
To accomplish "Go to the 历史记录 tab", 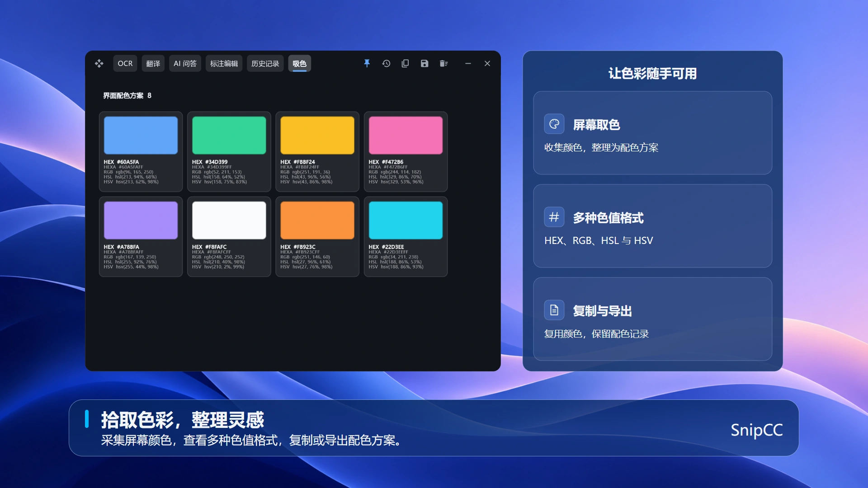I will click(265, 64).
